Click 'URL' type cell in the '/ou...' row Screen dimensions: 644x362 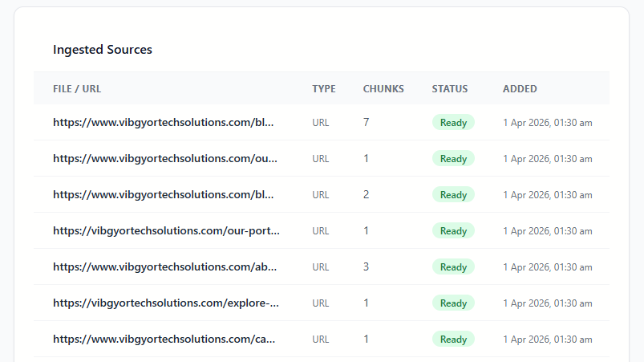point(320,159)
